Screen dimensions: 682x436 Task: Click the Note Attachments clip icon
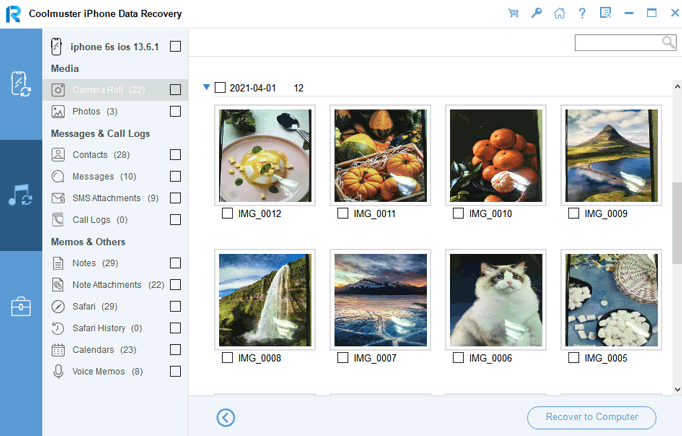58,285
